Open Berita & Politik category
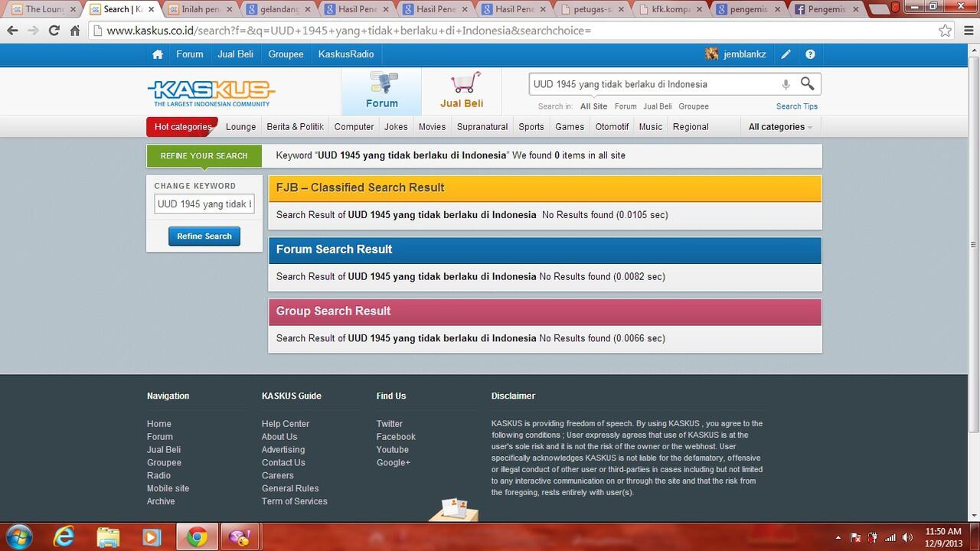 click(x=296, y=127)
